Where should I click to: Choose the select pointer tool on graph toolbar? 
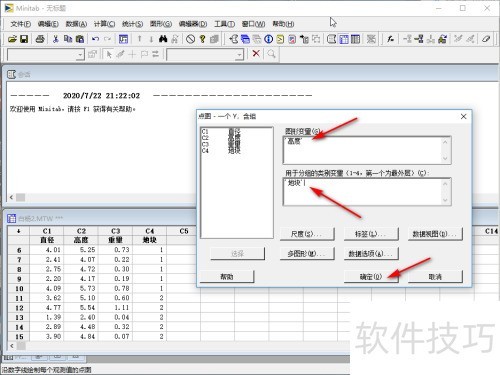click(x=109, y=54)
